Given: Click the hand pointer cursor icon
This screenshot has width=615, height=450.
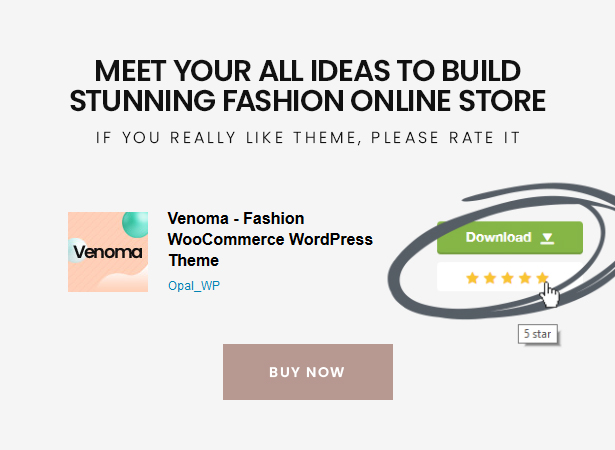Looking at the screenshot, I should click(550, 294).
